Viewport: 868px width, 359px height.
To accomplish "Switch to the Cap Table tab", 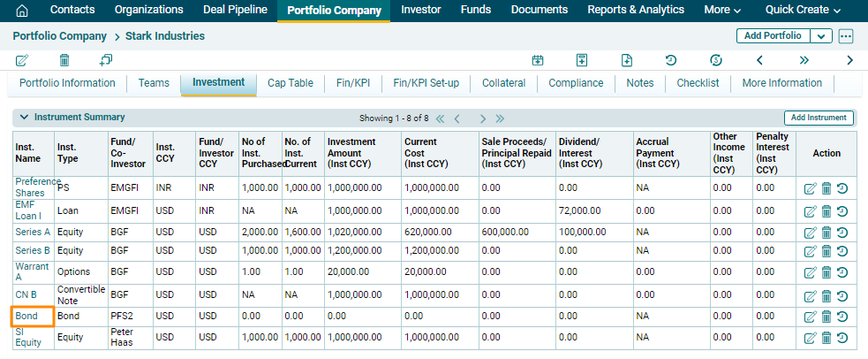I will (291, 83).
